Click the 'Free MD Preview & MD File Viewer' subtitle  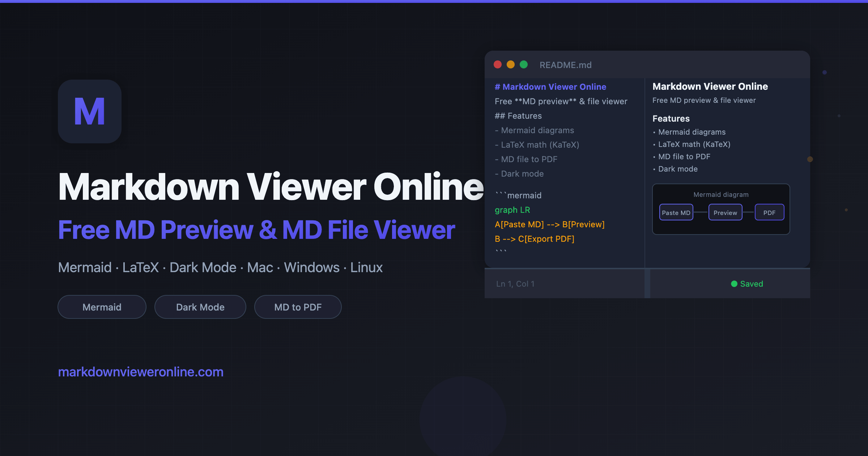pos(256,230)
